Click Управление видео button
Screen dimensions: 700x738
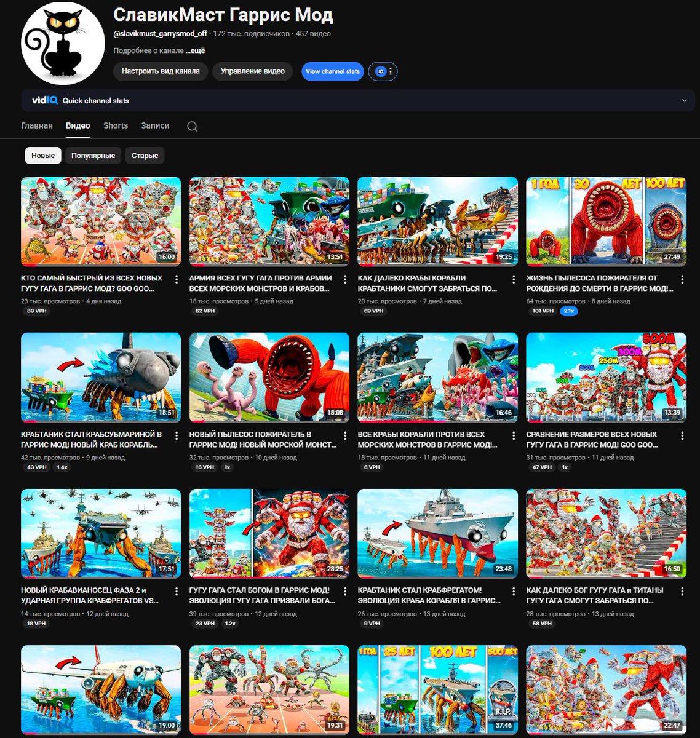[x=253, y=71]
